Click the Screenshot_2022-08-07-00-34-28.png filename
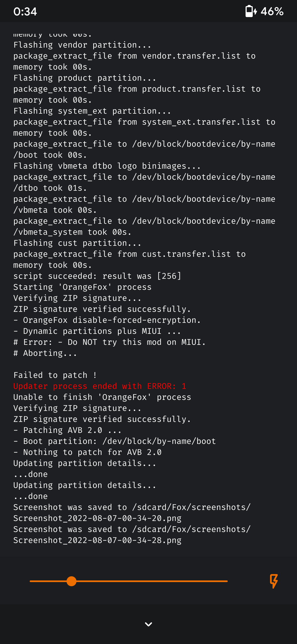Screen dimensions: 297x644 click(97, 540)
